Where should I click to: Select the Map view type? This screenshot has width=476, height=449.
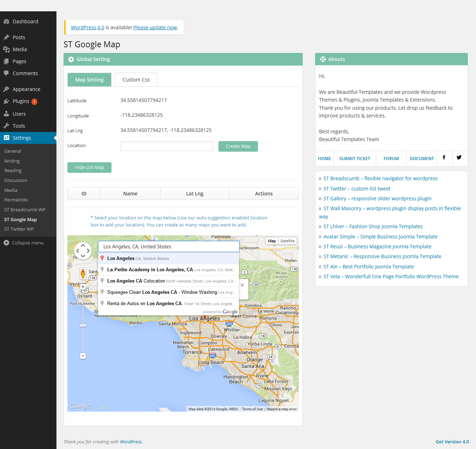tap(272, 241)
